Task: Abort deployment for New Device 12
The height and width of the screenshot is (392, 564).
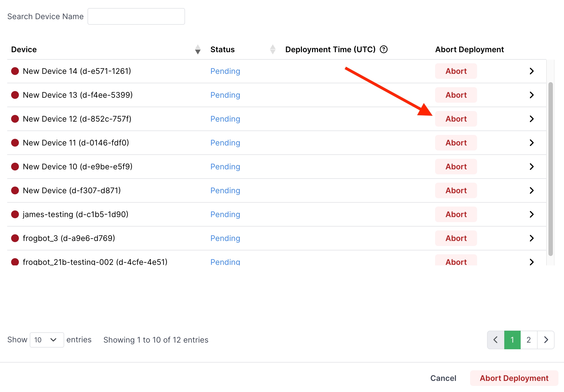Action: (x=456, y=119)
